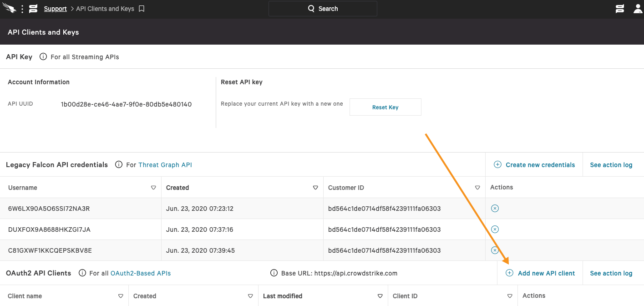Click the Reset Key button
Screen dimensions: 644x306
click(385, 107)
